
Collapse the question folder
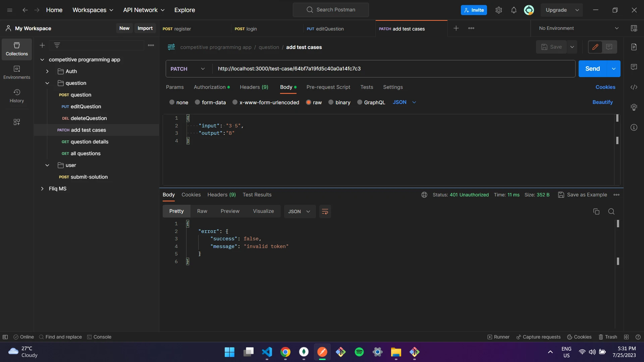coord(47,83)
